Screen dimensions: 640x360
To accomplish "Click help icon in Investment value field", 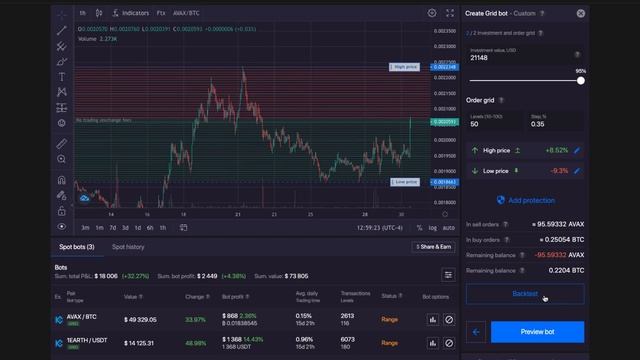I will coord(577,54).
